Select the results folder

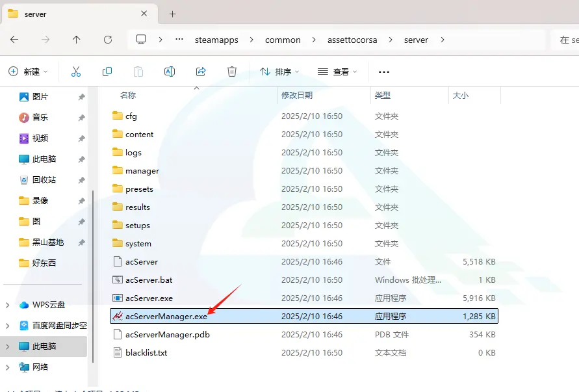[x=304, y=207]
